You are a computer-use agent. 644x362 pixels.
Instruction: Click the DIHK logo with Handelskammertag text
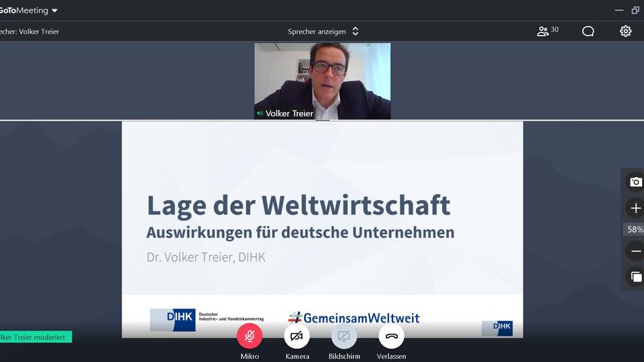207,320
